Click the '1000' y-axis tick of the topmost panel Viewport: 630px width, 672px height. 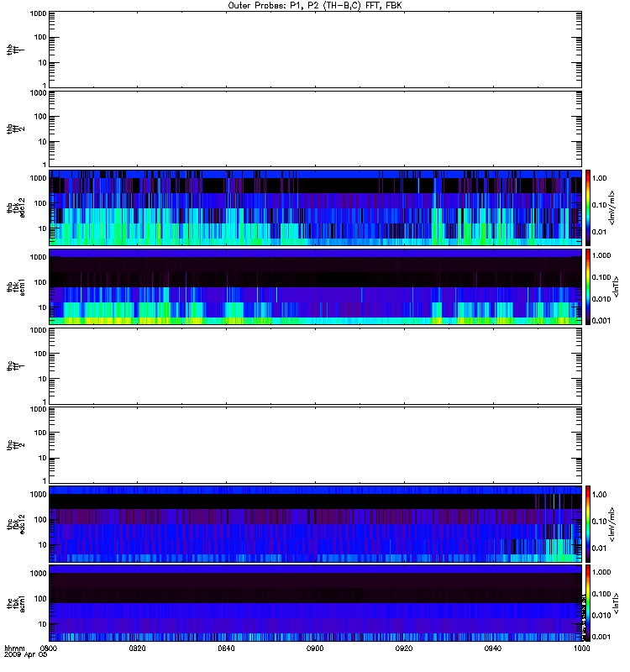(x=38, y=13)
